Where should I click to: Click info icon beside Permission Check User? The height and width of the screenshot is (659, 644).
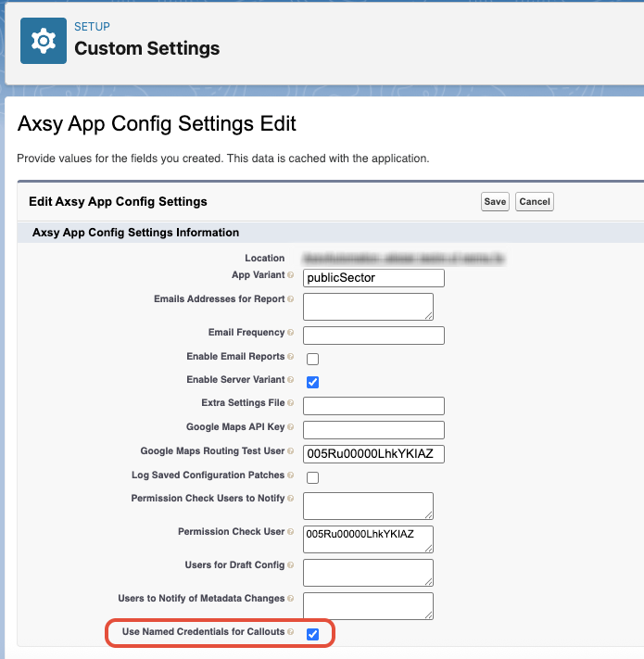pyautogui.click(x=290, y=531)
